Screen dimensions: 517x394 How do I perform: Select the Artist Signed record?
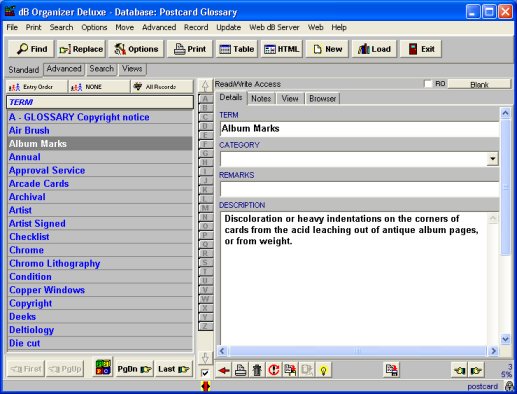coord(100,223)
